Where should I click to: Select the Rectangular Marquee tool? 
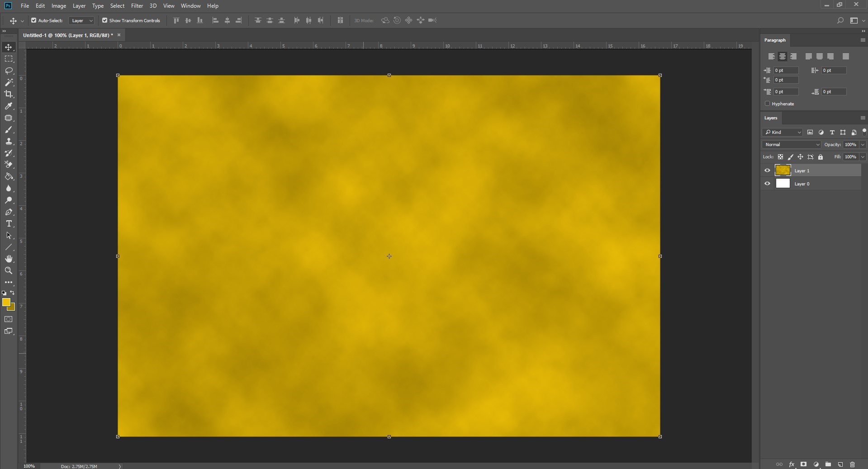point(9,59)
